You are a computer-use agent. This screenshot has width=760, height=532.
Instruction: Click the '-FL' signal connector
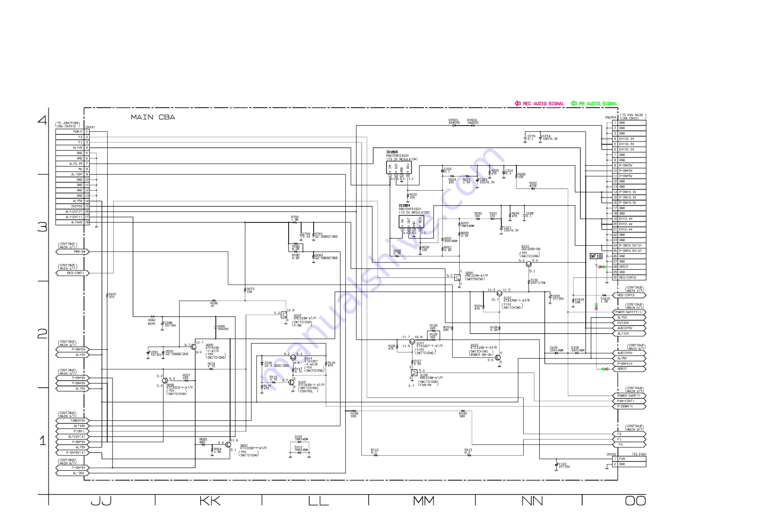(629, 444)
